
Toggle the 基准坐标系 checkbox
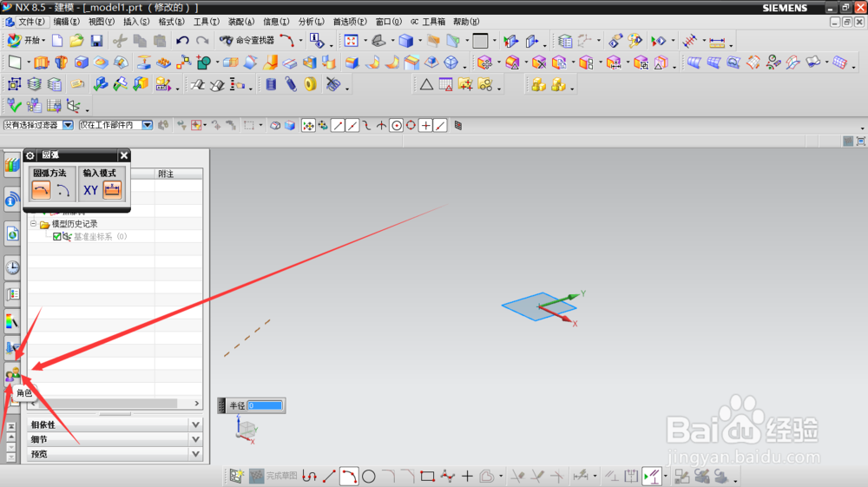coord(57,236)
